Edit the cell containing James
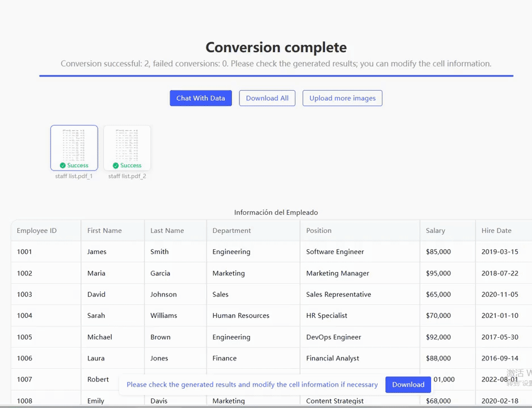Screen dimensions: 532x408 (97, 252)
